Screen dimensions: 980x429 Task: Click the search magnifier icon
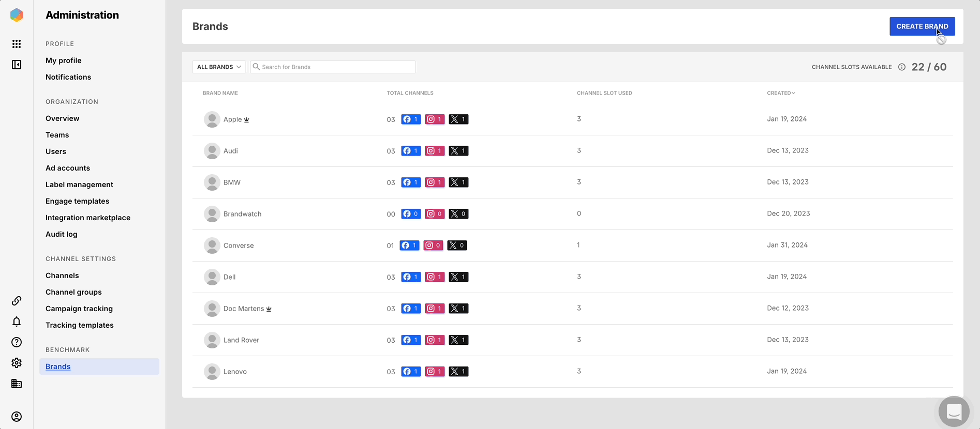click(x=256, y=67)
